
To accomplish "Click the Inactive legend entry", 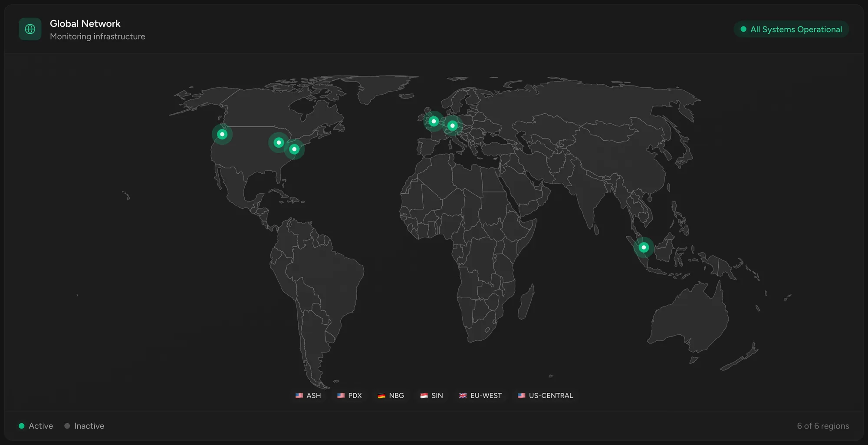I will tap(84, 426).
